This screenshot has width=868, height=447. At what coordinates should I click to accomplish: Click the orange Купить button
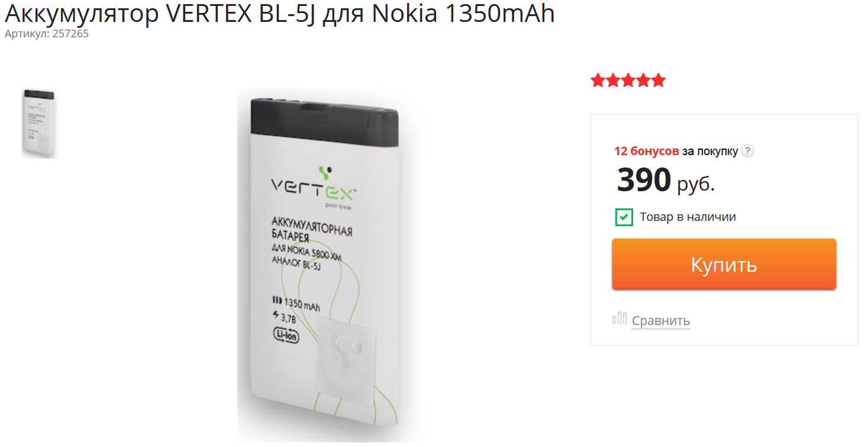click(x=724, y=264)
